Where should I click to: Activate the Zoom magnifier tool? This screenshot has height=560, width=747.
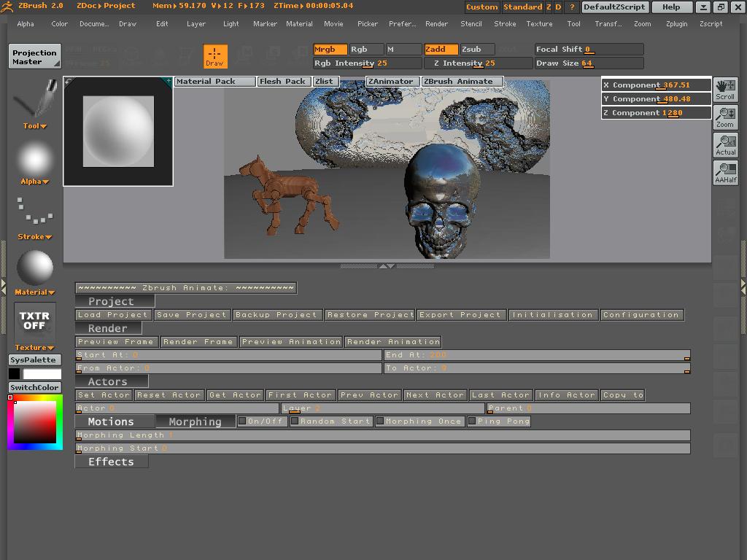[724, 117]
